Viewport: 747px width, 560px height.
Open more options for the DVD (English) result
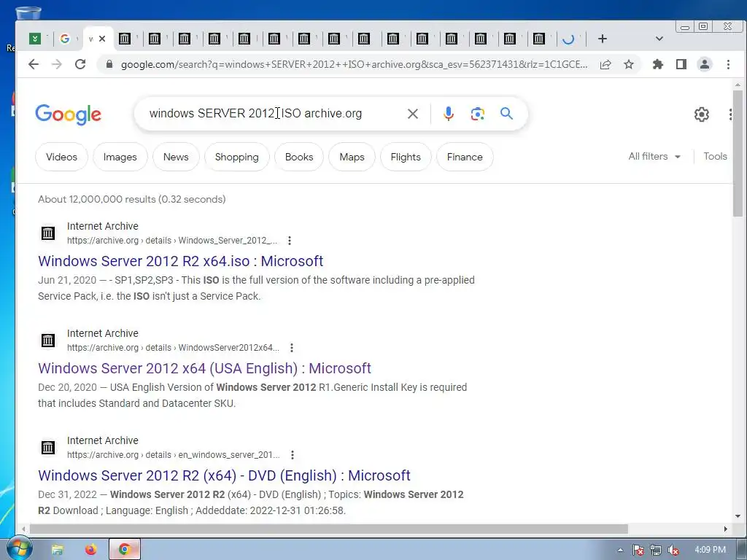(293, 455)
